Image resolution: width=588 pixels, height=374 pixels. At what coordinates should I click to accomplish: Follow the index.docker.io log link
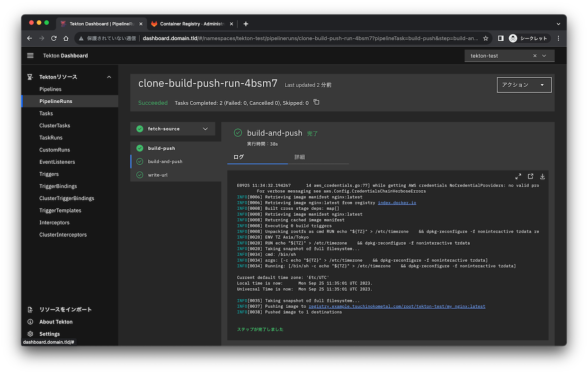[397, 203]
